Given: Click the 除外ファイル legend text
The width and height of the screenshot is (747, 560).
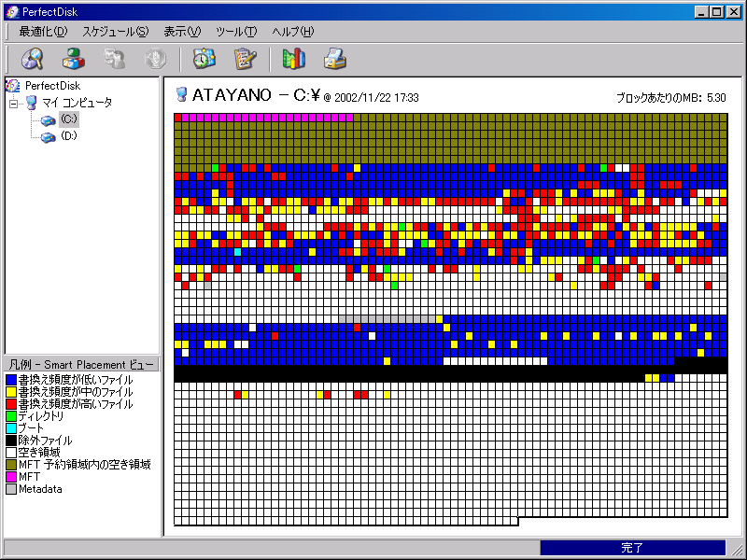Looking at the screenshot, I should pyautogui.click(x=45, y=441).
